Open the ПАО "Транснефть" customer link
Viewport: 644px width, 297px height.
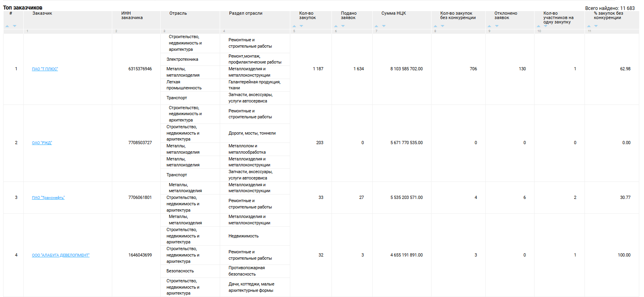click(x=48, y=198)
